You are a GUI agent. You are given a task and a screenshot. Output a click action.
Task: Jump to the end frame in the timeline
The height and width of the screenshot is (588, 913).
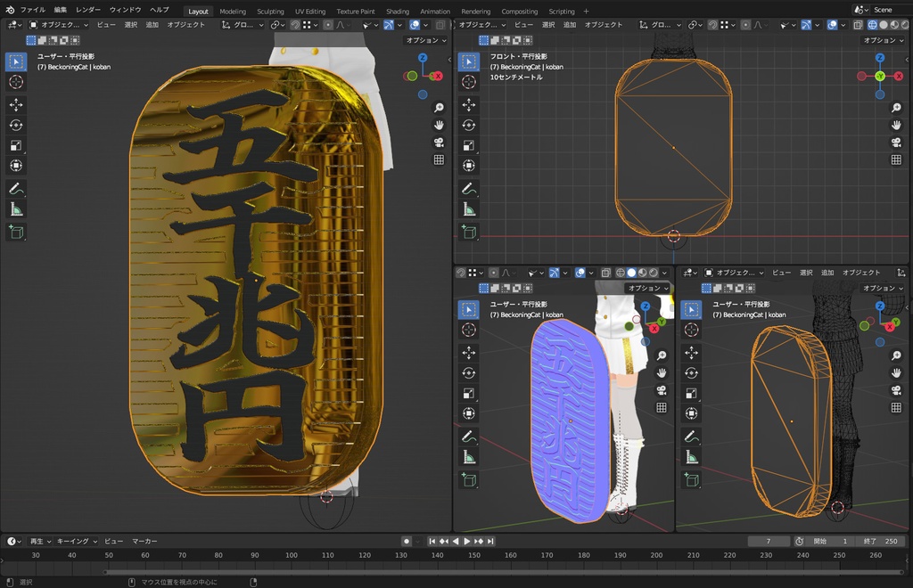pyautogui.click(x=490, y=541)
